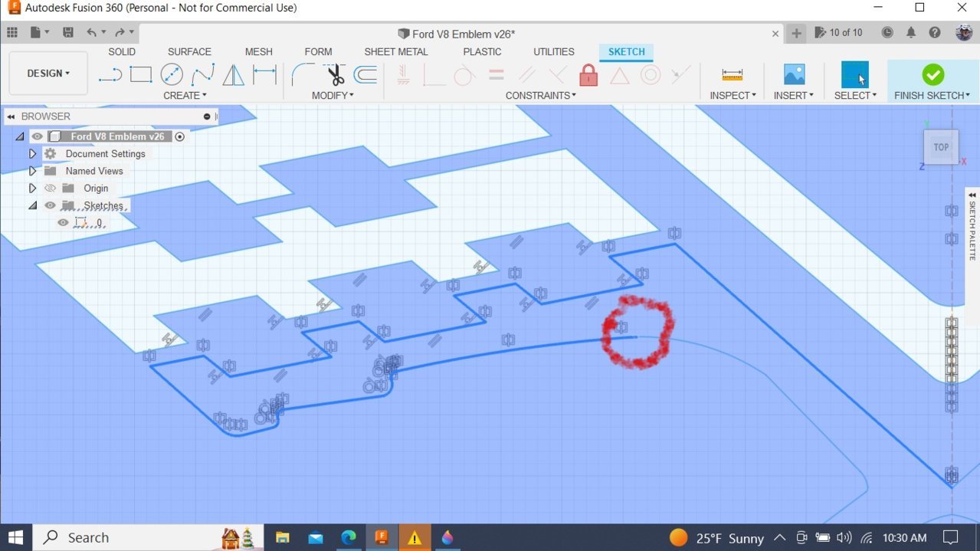Expand the Document Settings node

click(x=32, y=154)
